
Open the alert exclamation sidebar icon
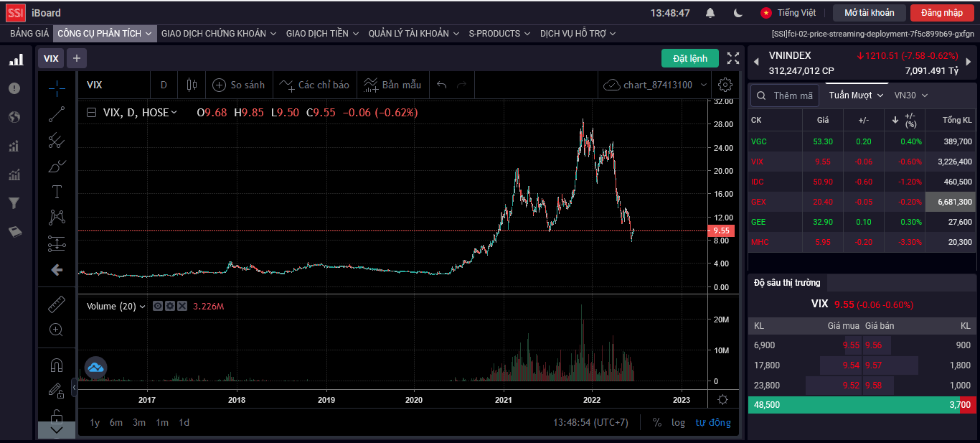pyautogui.click(x=14, y=88)
